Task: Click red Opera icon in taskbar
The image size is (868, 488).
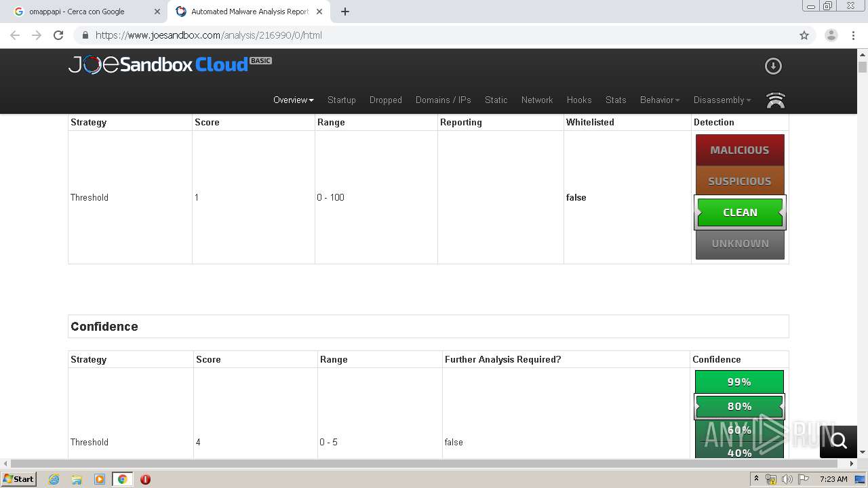Action: (x=145, y=479)
